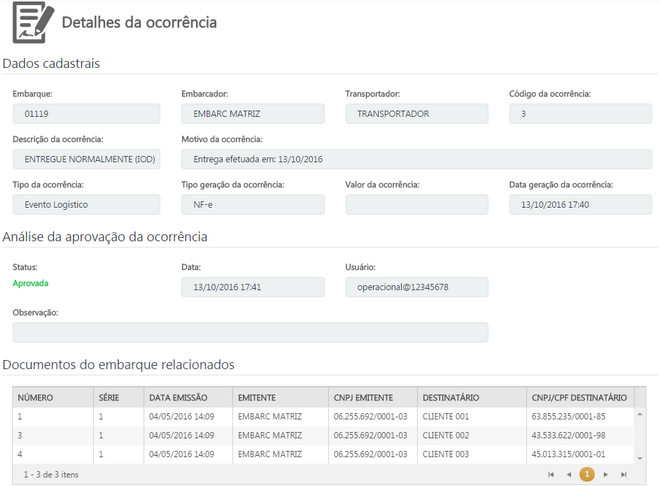This screenshot has height=486, width=660.
Task: Click the Embarque field 01119
Action: (86, 114)
